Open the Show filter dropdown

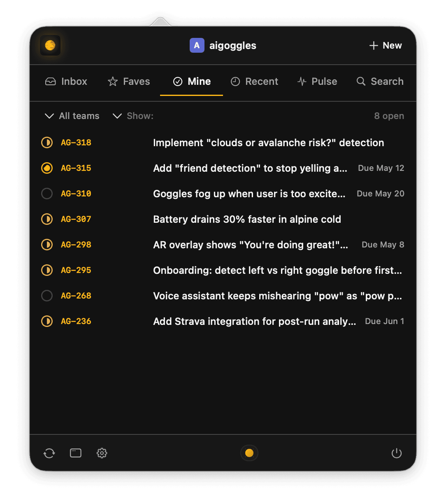pos(133,116)
